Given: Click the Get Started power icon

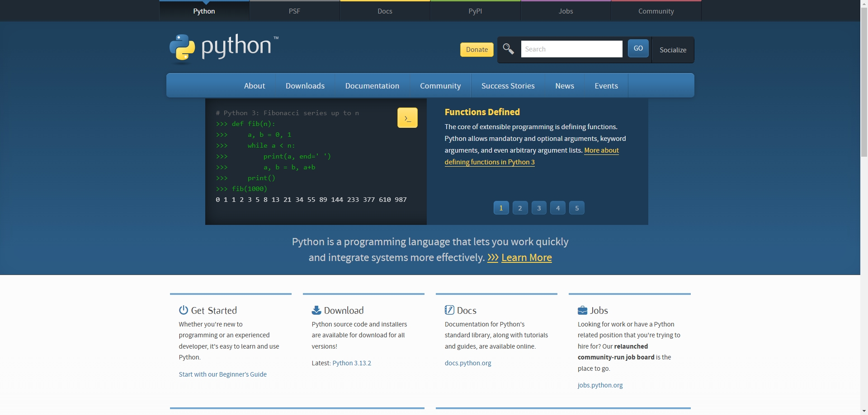Looking at the screenshot, I should click(183, 310).
